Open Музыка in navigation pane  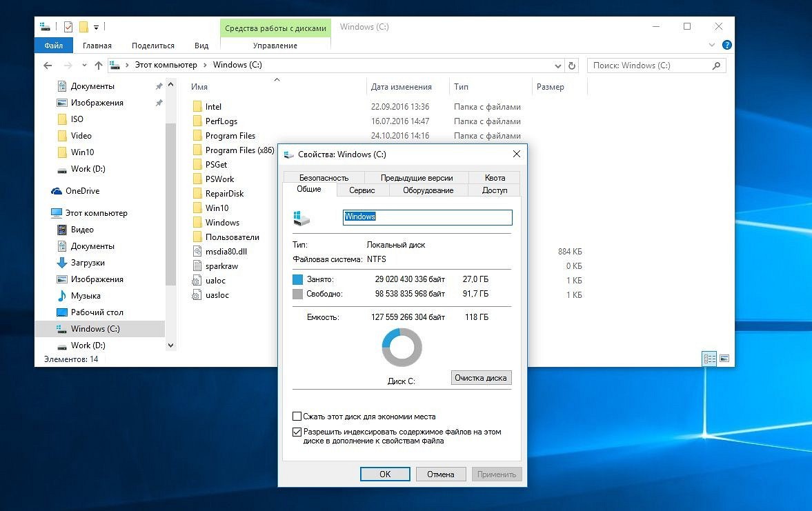(x=86, y=296)
